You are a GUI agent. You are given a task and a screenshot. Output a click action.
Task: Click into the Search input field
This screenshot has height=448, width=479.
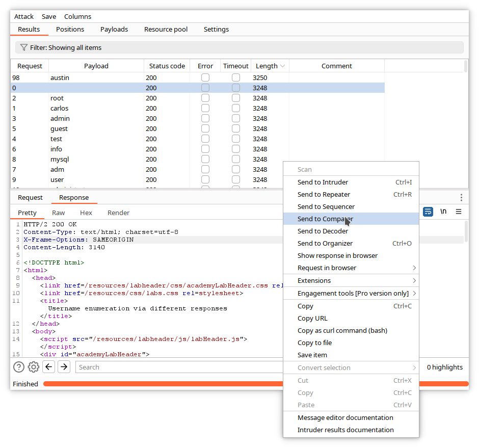(178, 367)
